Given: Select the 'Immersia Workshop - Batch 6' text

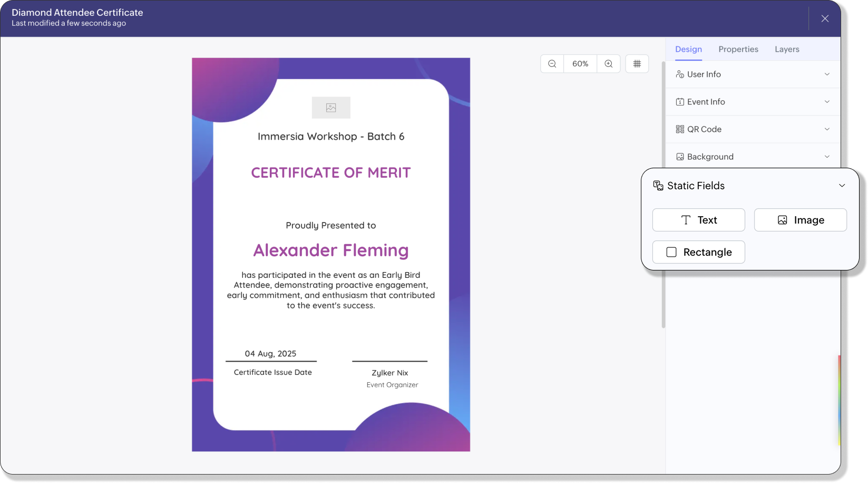Looking at the screenshot, I should click(331, 137).
